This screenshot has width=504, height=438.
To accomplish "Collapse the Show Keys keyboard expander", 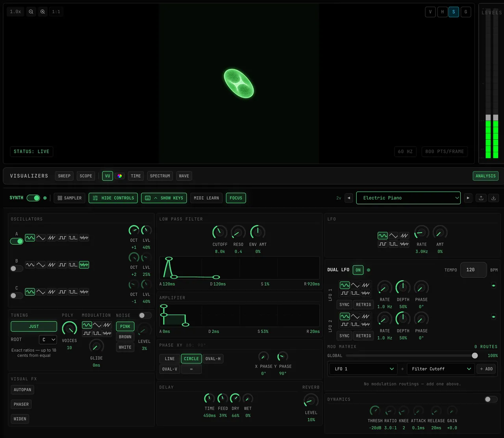I will 165,198.
